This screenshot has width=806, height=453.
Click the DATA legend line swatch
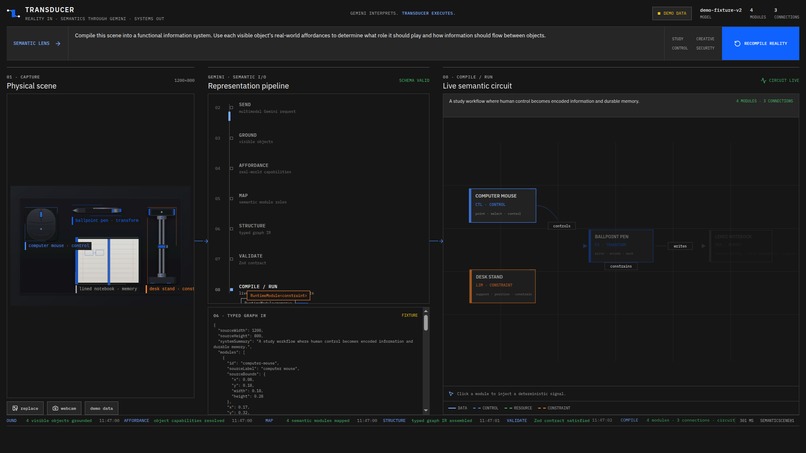coord(452,408)
